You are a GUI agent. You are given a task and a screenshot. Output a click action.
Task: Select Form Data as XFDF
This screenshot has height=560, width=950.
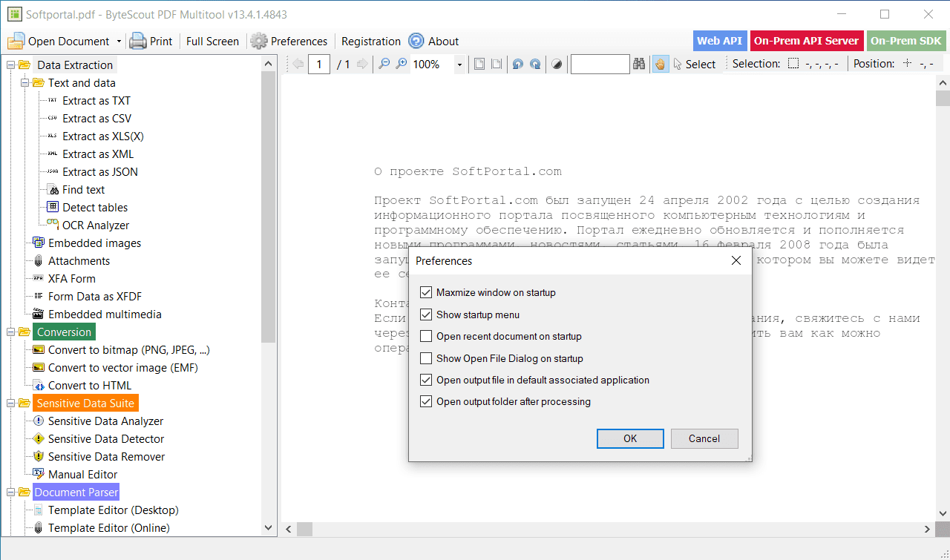[x=95, y=297]
